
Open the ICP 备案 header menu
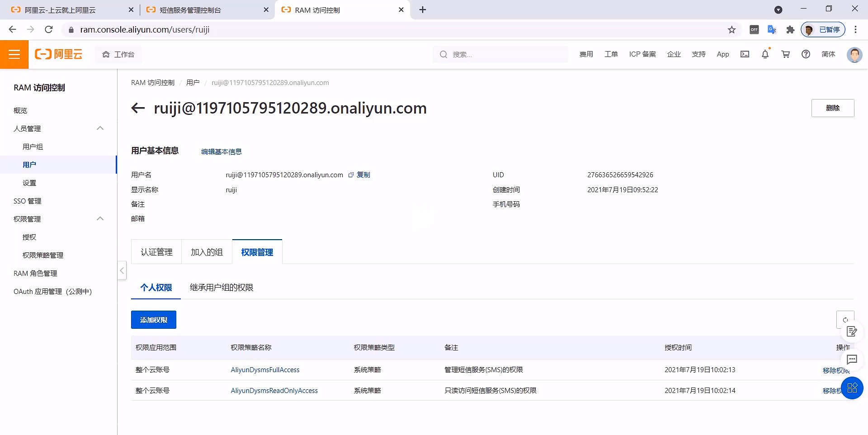[x=642, y=54]
